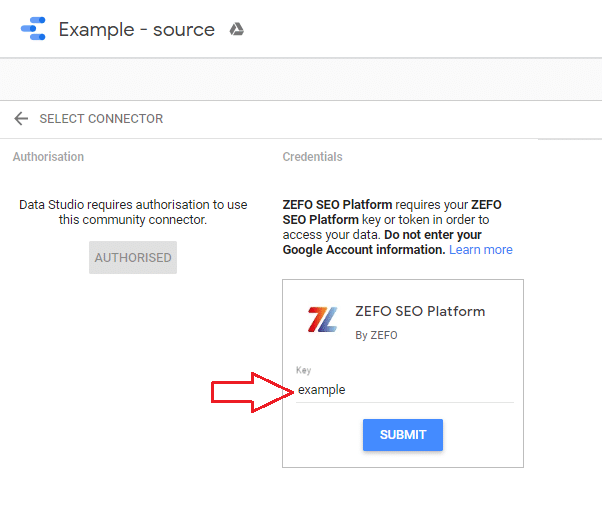Click the Data Studio authorisation description text

click(x=133, y=212)
